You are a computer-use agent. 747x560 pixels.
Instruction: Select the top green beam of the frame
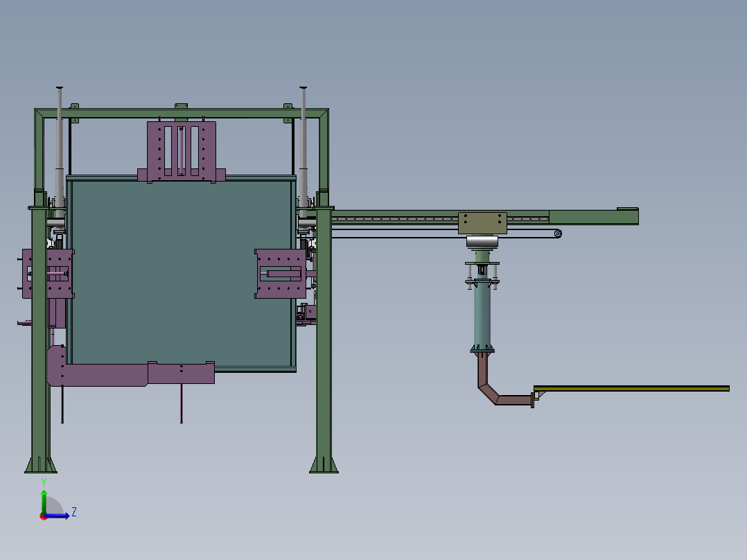coord(182,114)
